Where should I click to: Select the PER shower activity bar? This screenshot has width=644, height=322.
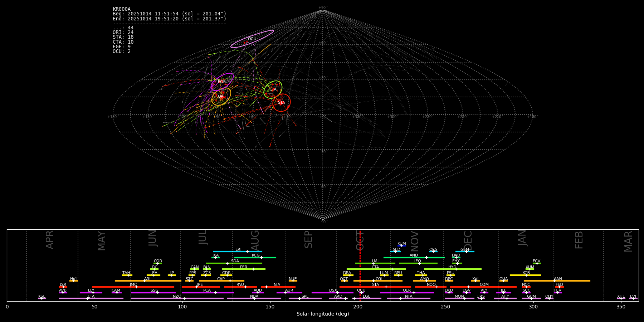244,269
